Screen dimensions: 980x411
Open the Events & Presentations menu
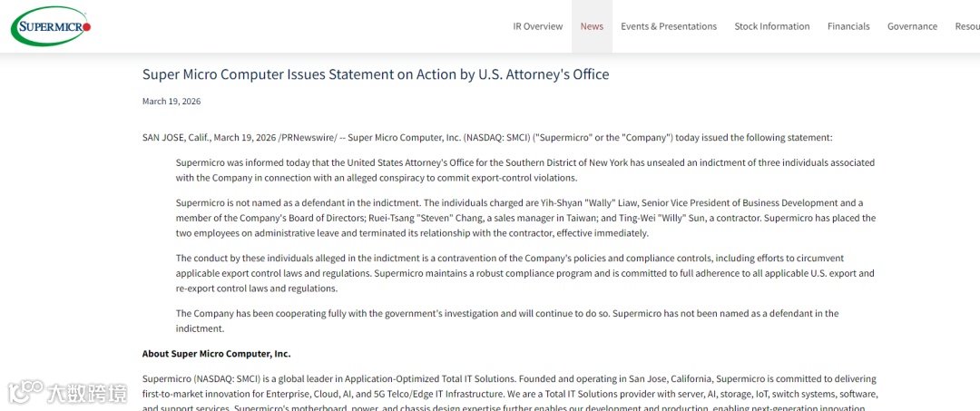coord(669,26)
